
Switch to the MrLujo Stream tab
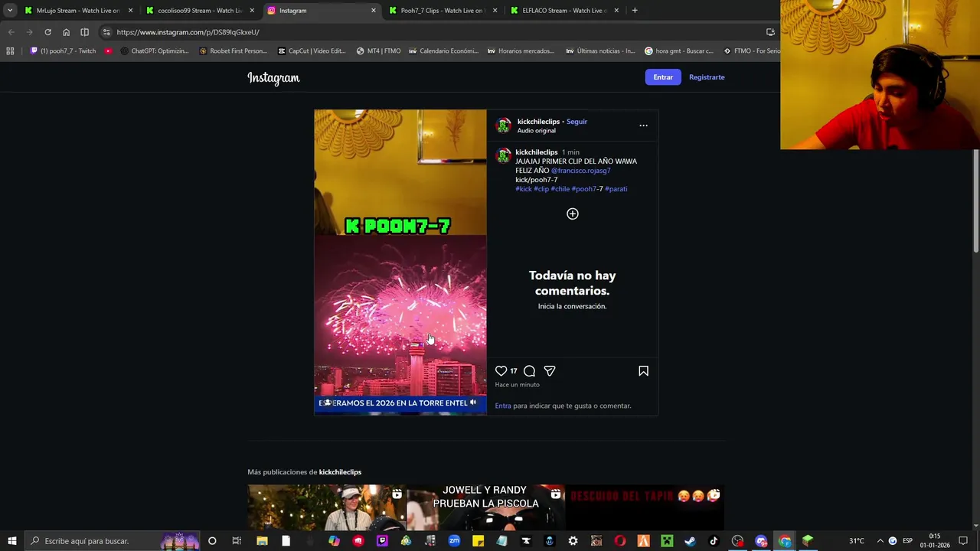[x=78, y=11]
